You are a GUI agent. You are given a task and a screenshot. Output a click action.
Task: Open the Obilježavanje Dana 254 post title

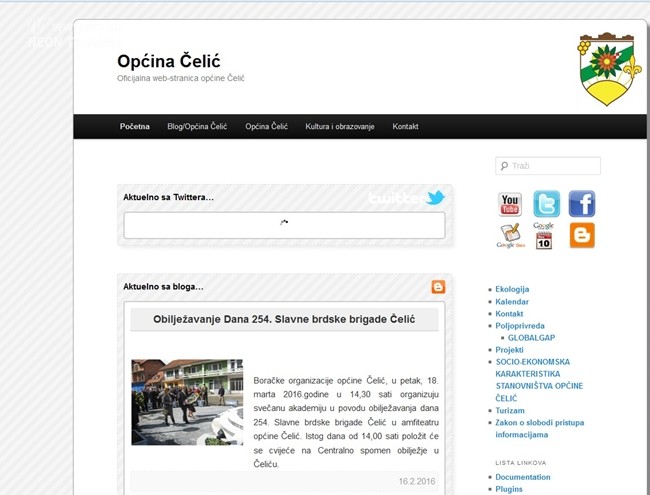[x=282, y=319]
